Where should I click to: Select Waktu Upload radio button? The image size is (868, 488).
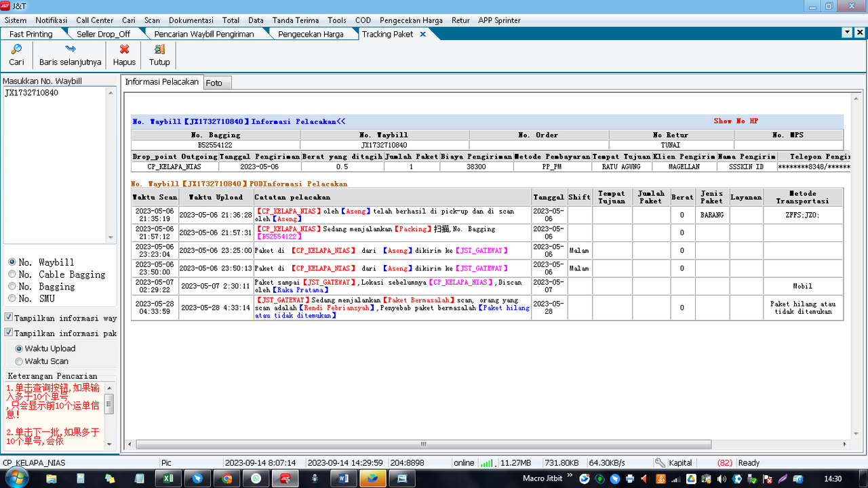(x=19, y=348)
